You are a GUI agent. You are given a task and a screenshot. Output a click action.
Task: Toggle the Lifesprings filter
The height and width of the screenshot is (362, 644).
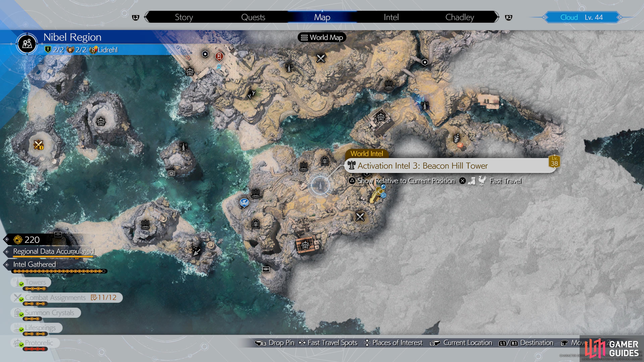coord(36,328)
